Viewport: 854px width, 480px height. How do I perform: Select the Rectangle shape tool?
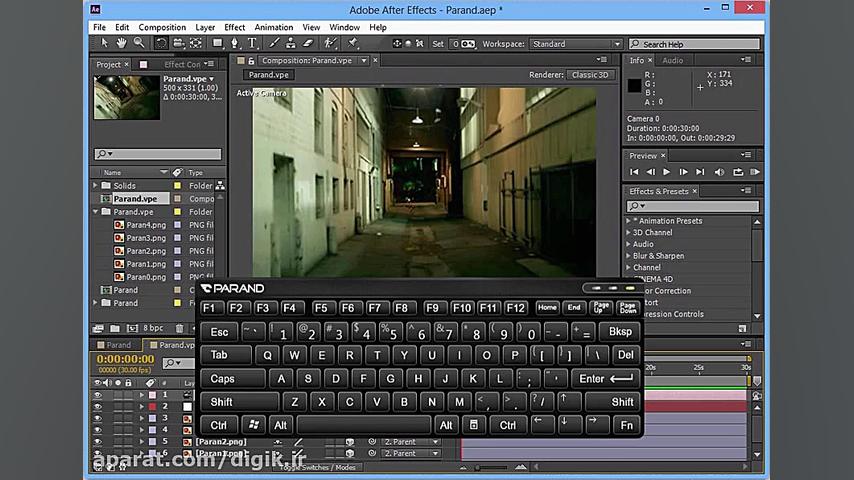click(217, 43)
